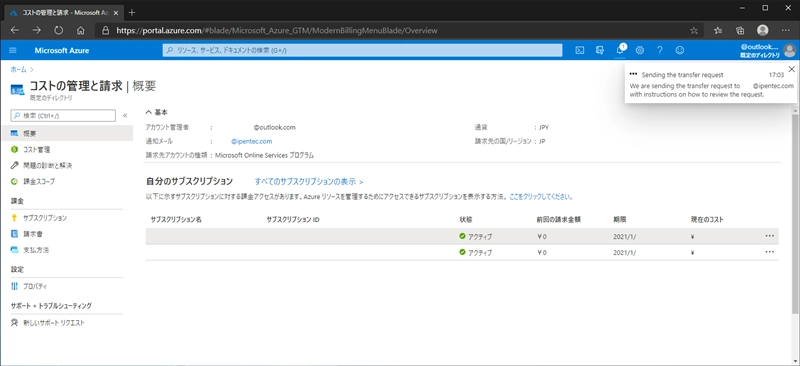The height and width of the screenshot is (366, 800).
Task: Open the browser settings ellipsis menu
Action: pyautogui.click(x=785, y=31)
